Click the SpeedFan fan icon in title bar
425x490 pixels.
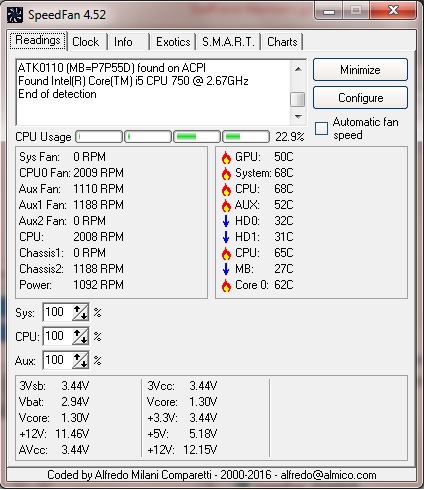pos(15,15)
